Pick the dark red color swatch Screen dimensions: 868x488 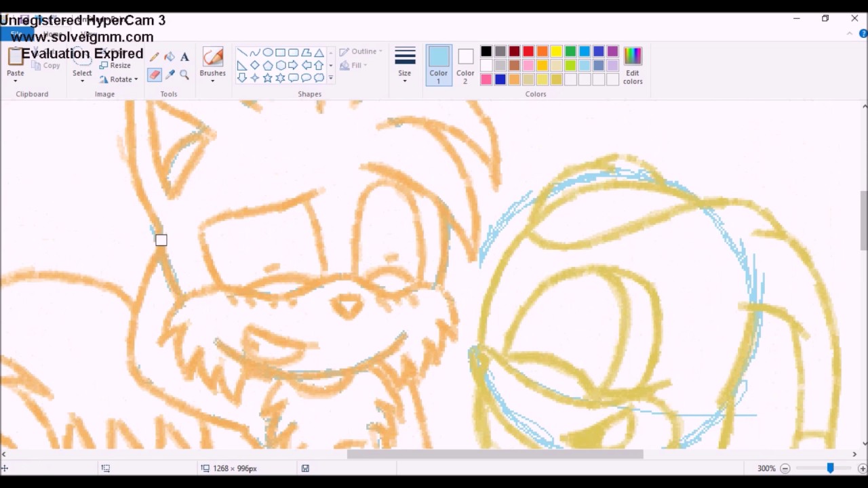pyautogui.click(x=515, y=52)
